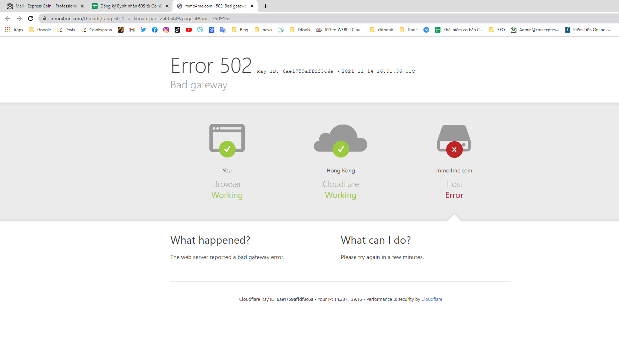Click the 'What can I do?' heading
Screen dimensions: 619x364
point(376,240)
